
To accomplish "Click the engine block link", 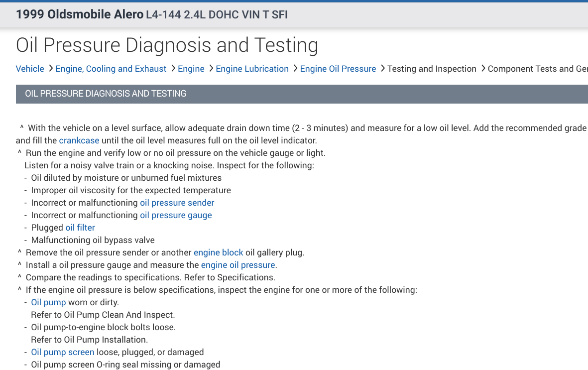I will [x=219, y=252].
